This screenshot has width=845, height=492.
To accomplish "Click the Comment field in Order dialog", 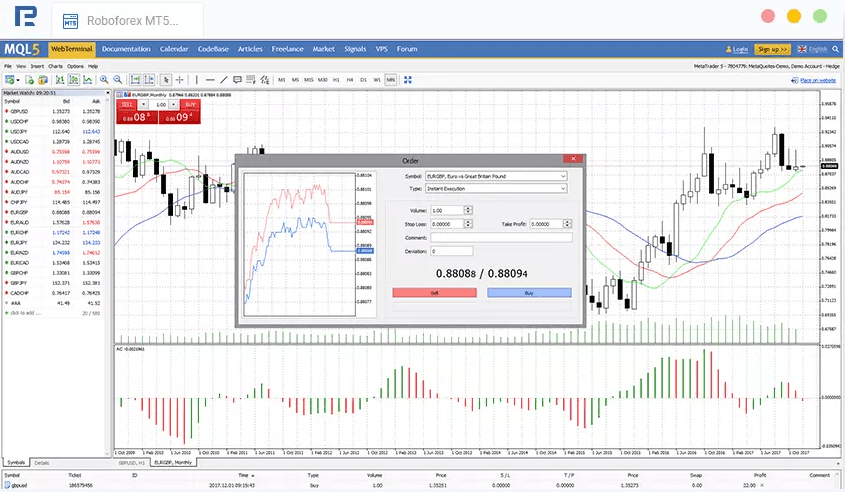I will pos(501,238).
